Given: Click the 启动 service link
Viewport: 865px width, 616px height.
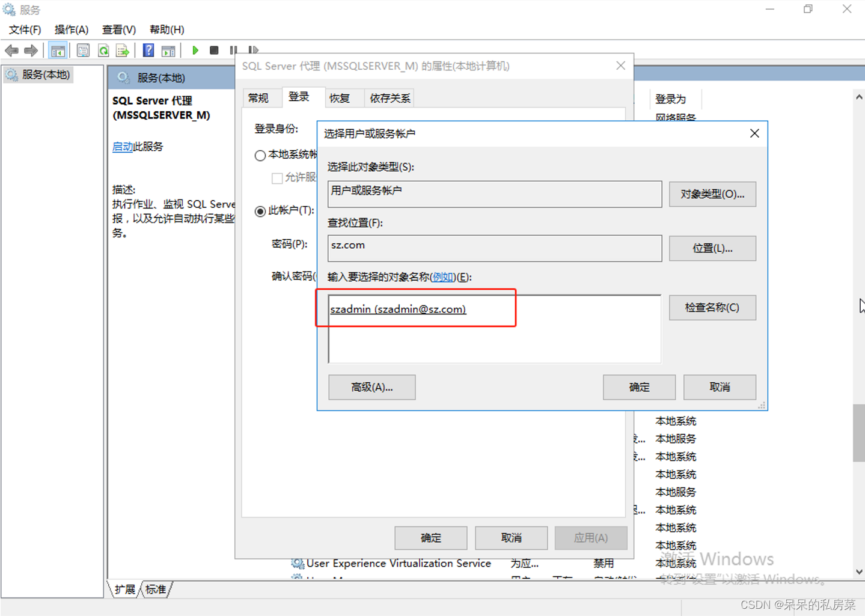Looking at the screenshot, I should point(123,147).
